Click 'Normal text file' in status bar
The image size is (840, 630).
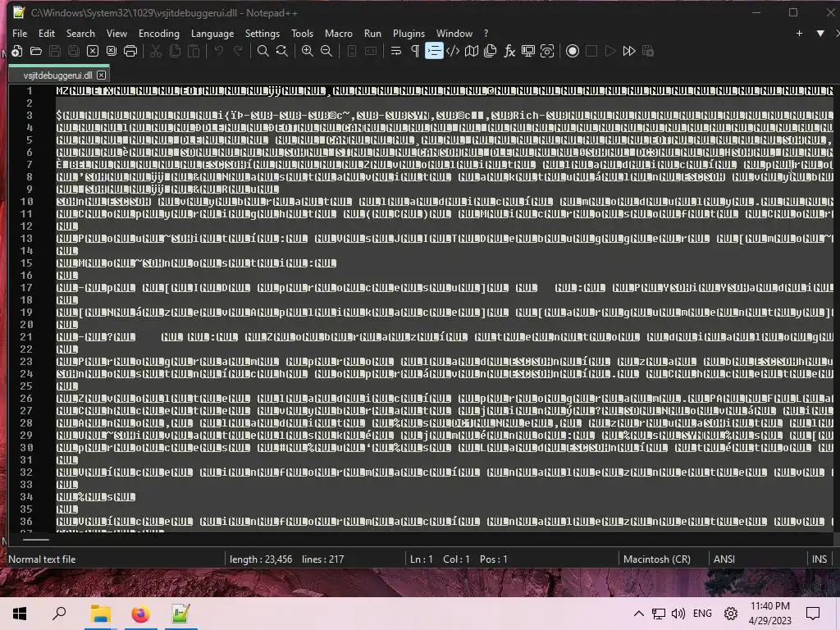42,559
